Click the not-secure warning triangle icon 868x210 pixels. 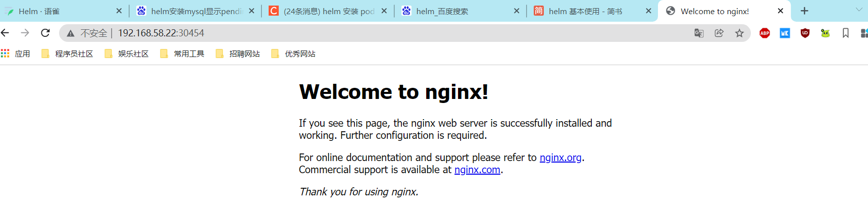[71, 33]
